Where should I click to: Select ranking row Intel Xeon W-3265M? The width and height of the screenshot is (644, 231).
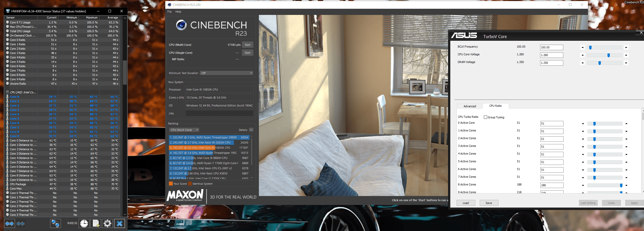[x=209, y=143]
